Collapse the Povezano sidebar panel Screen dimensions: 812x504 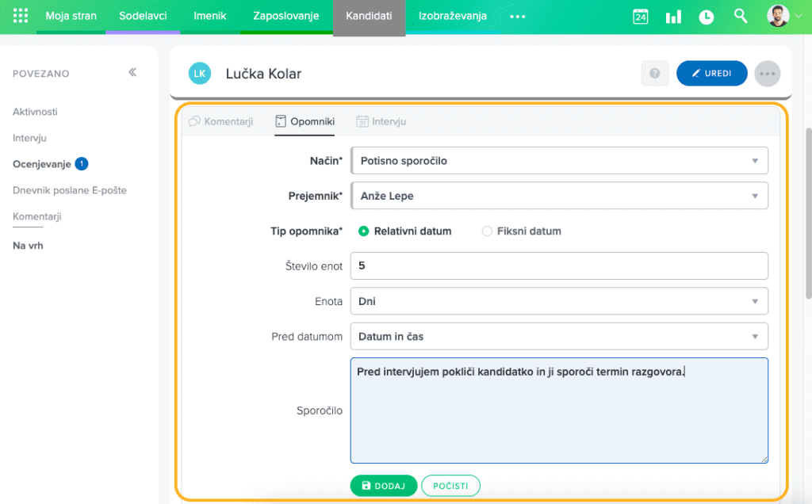(132, 72)
